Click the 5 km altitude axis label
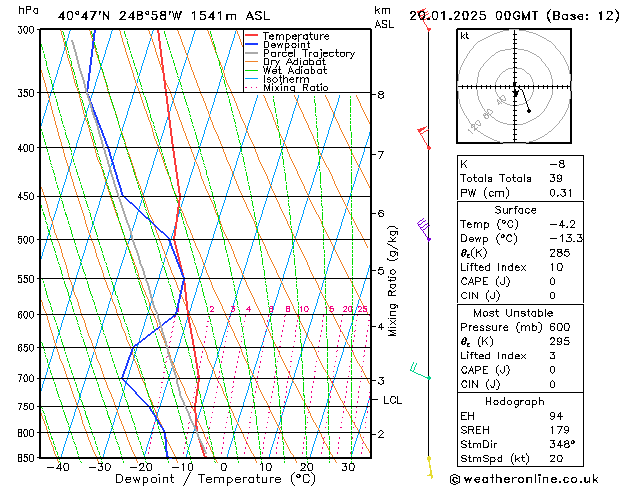Viewport: 629px width, 486px height. click(381, 271)
